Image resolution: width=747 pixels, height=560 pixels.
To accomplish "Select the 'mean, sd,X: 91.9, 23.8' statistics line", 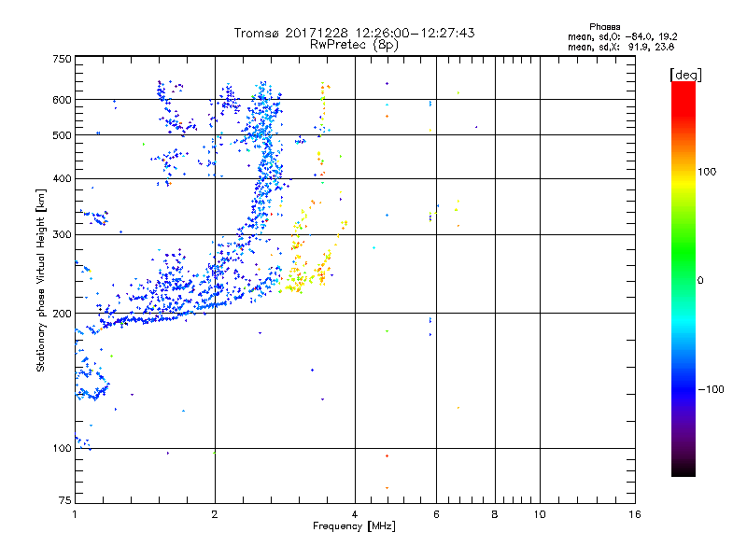I will coord(621,47).
